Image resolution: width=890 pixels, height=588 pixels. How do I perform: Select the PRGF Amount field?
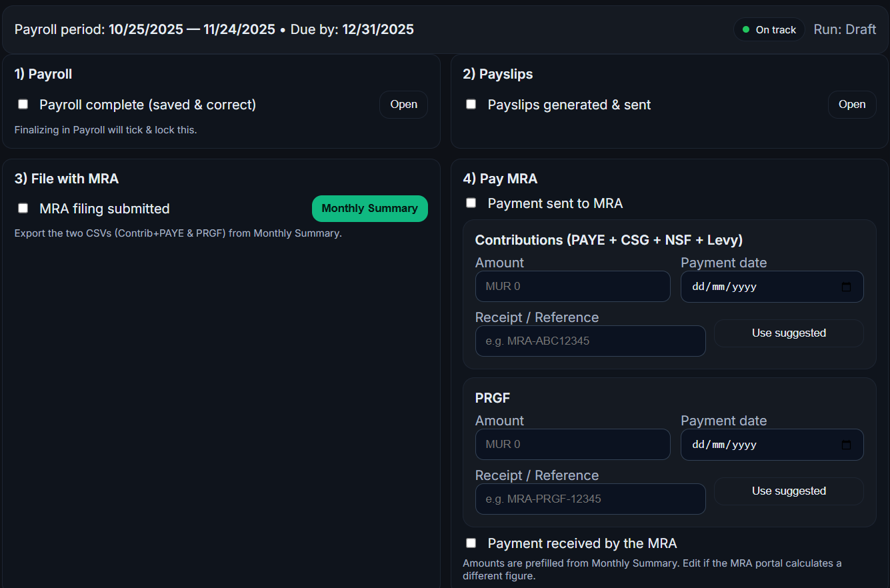573,444
